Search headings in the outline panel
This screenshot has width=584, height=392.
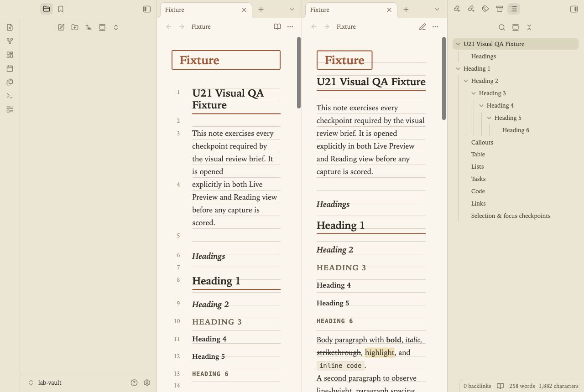point(502,27)
